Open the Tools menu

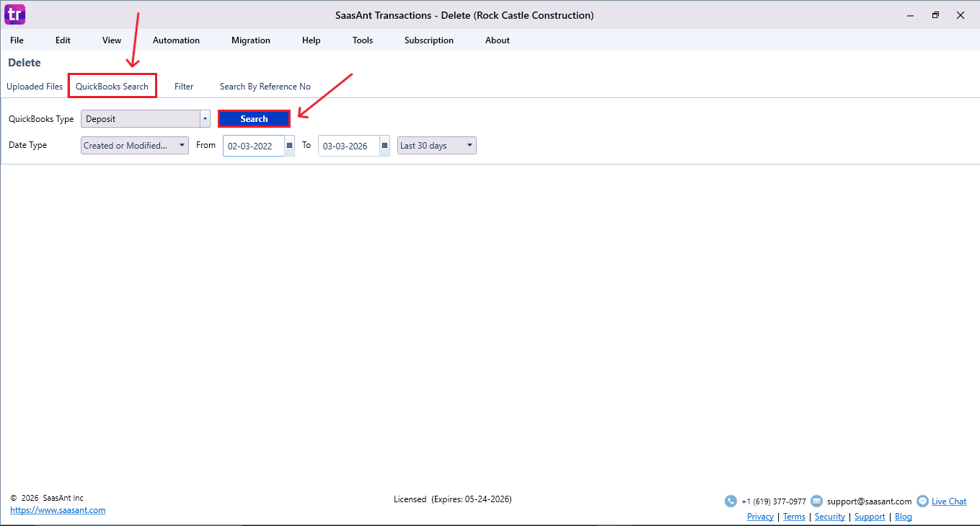(362, 40)
